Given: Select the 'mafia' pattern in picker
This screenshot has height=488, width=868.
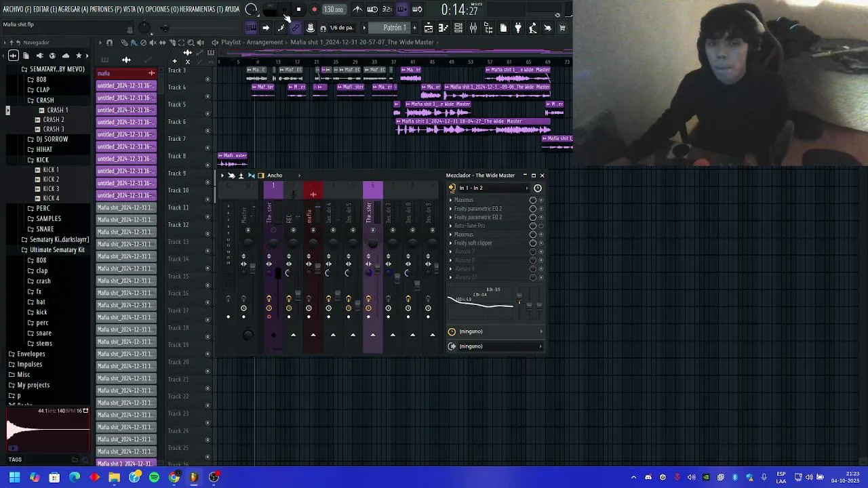Looking at the screenshot, I should [x=126, y=73].
